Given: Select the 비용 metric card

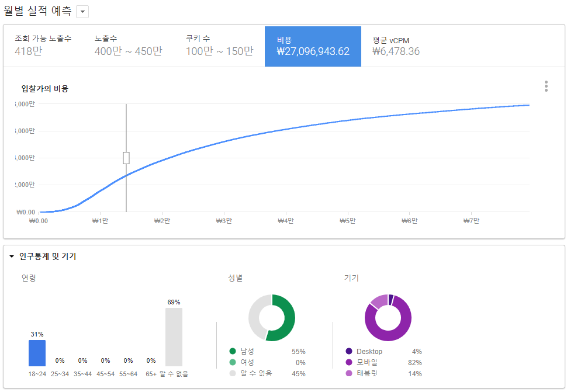Looking at the screenshot, I should [313, 47].
